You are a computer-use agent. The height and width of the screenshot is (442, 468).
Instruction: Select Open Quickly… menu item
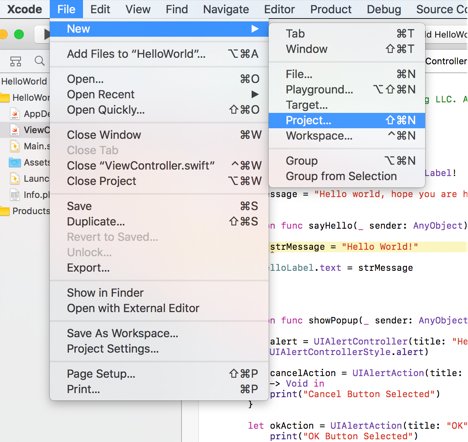pos(159,110)
